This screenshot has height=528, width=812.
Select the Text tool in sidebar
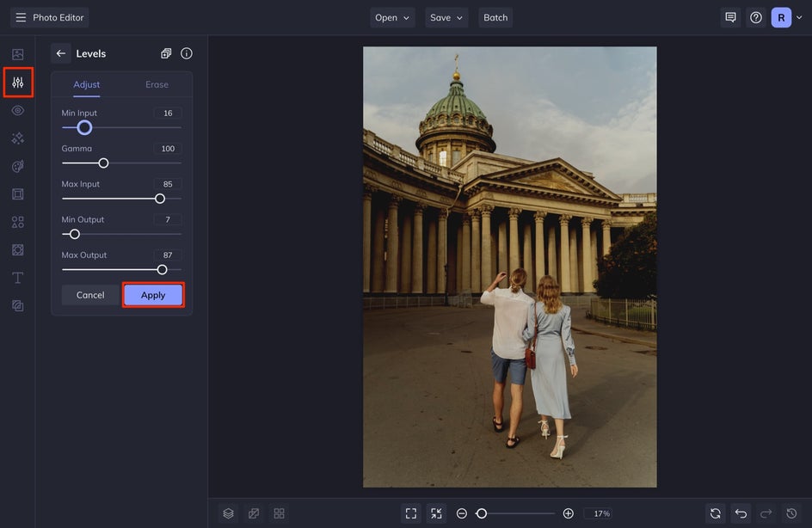point(17,278)
